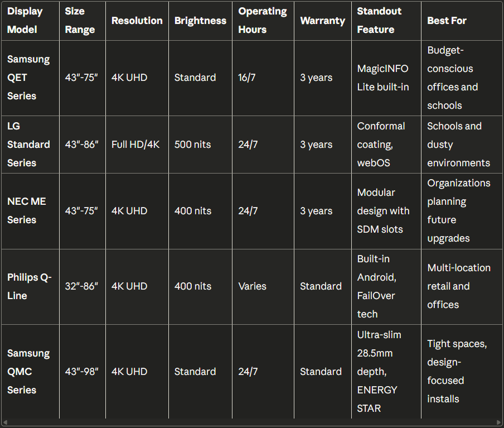504x428 pixels.
Task: Select the Samsung QET Series row name
Action: coord(28,78)
